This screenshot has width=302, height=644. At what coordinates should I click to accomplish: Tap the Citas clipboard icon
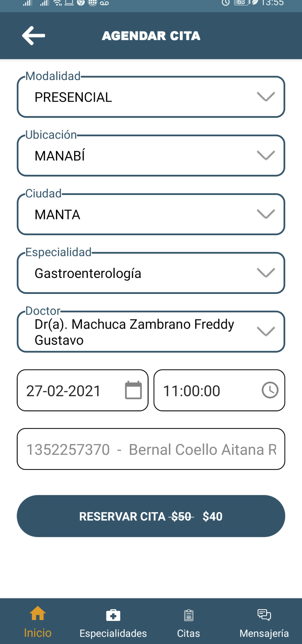pyautogui.click(x=189, y=615)
